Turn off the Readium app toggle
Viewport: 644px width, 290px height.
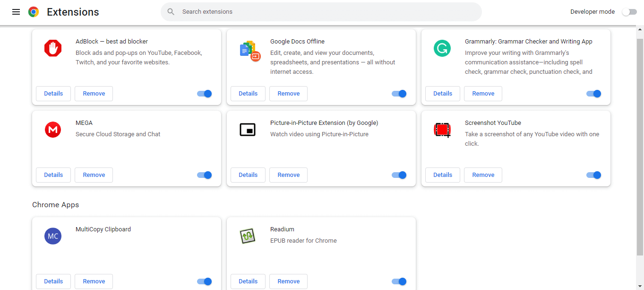tap(399, 281)
